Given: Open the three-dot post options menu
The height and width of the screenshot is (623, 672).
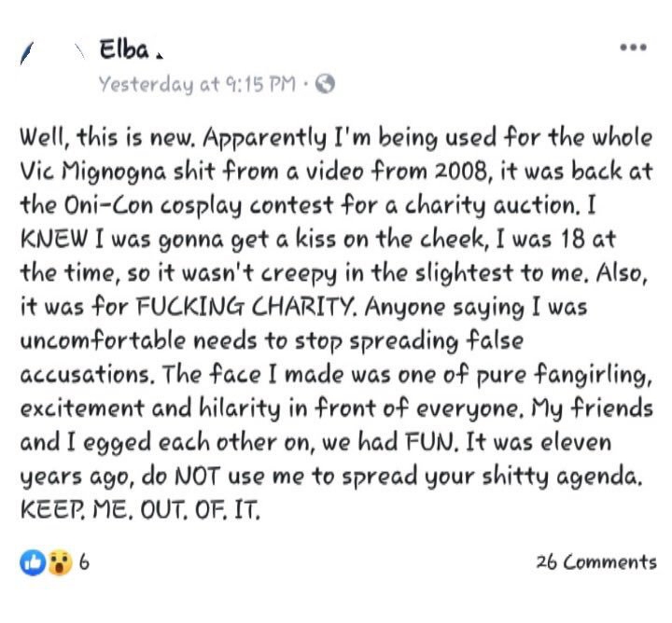Looking at the screenshot, I should pyautogui.click(x=634, y=48).
